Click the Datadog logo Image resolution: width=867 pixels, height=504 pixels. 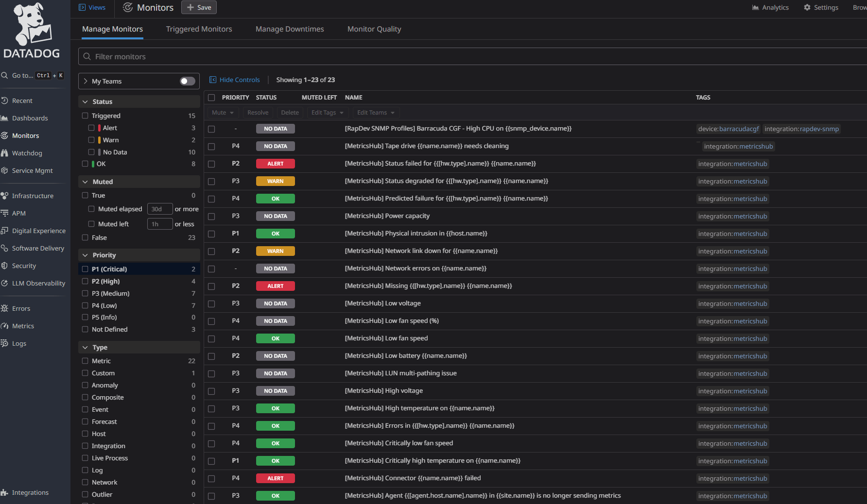coord(32,30)
